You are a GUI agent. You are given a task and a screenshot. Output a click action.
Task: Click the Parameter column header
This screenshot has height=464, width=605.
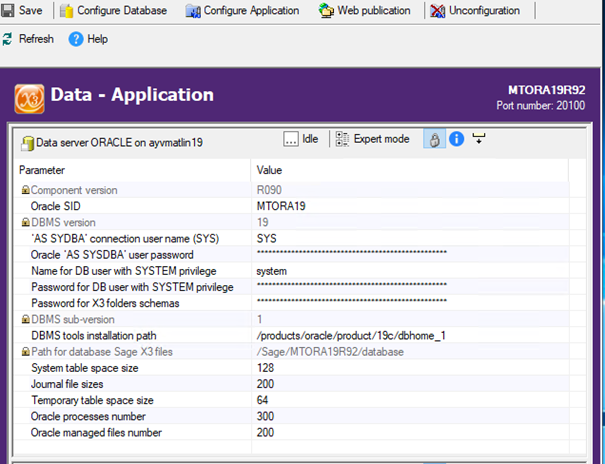point(130,170)
